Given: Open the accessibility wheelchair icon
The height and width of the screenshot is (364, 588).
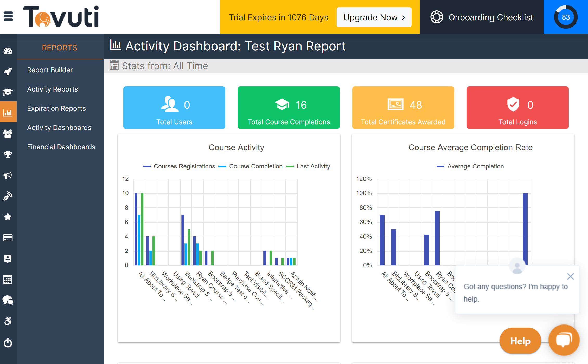Looking at the screenshot, I should tap(8, 321).
